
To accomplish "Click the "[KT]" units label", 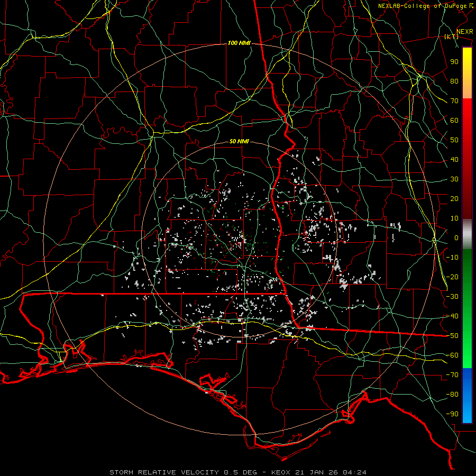I will point(451,37).
